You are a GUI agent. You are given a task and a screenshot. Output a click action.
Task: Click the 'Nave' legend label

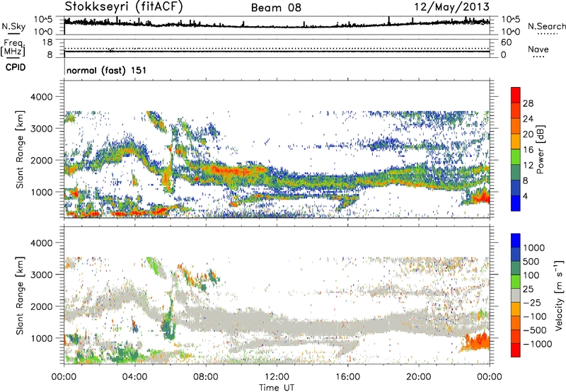coord(538,49)
